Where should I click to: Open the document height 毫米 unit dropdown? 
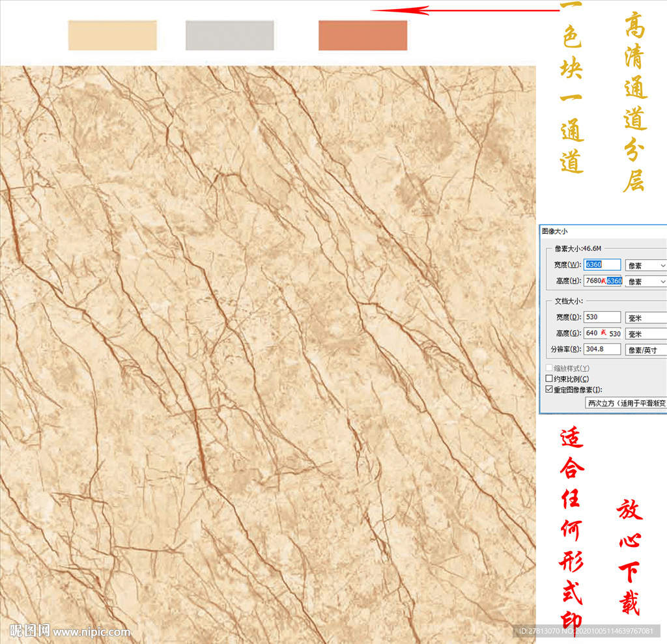pos(646,334)
